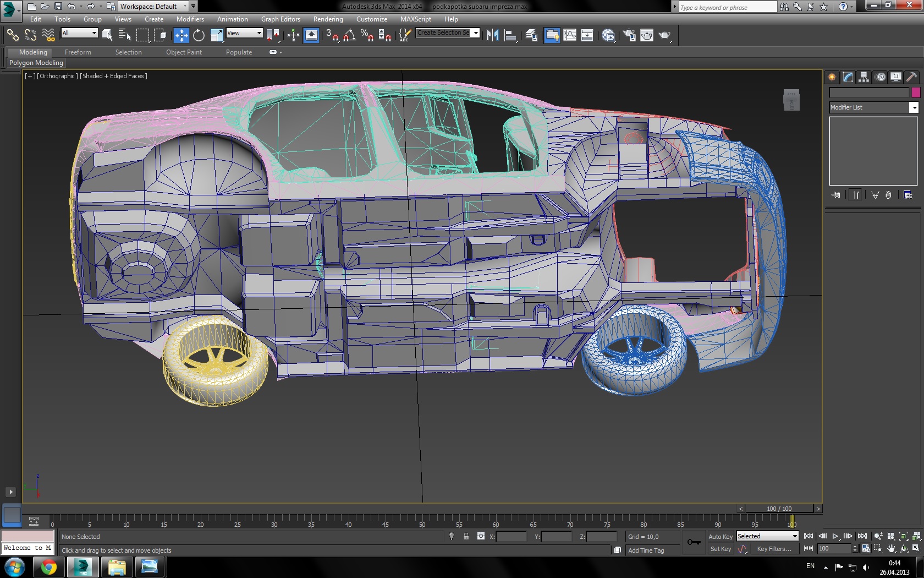This screenshot has height=578, width=924.
Task: Open the selection filter 'All' dropdown
Action: [x=79, y=34]
